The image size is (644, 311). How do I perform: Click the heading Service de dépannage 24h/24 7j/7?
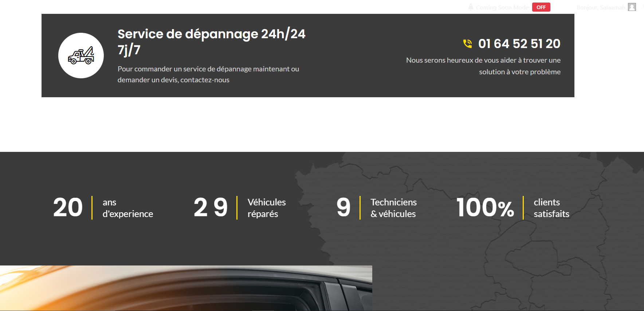point(212,42)
